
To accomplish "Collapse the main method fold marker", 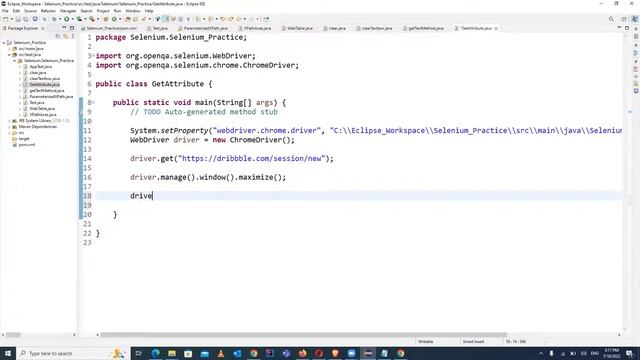I will point(93,102).
